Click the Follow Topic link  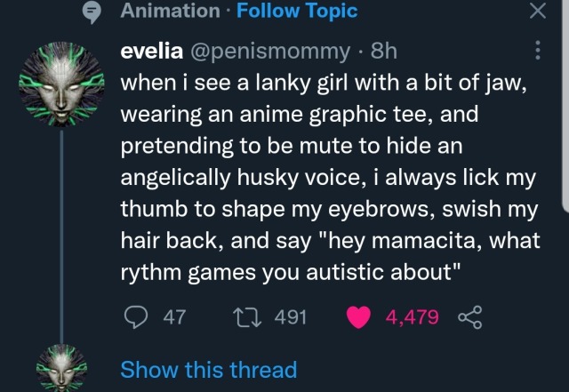(298, 12)
